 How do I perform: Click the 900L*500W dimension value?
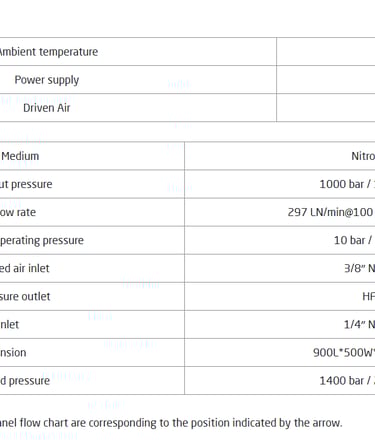[344, 352]
